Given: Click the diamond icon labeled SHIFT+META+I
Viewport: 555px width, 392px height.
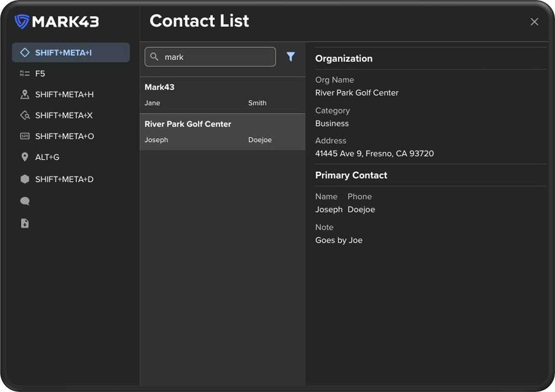Looking at the screenshot, I should [25, 53].
